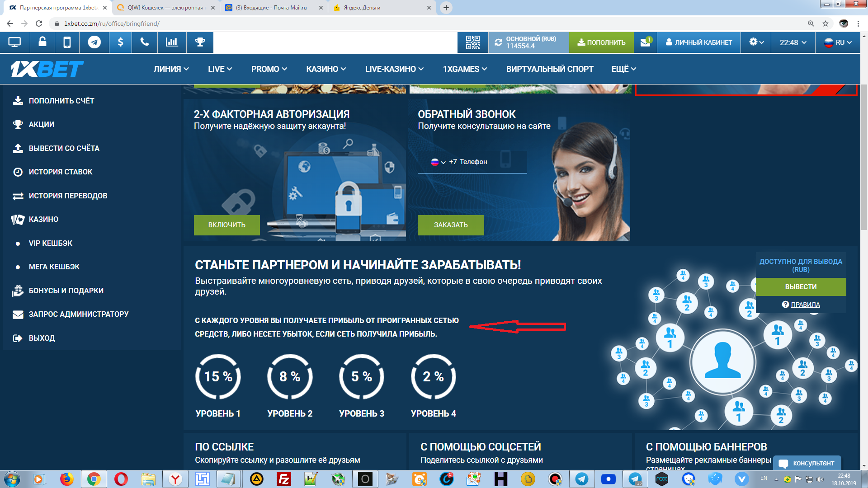Viewport: 868px width, 488px height.
Task: Click the phone callback icon in top bar
Action: click(x=145, y=42)
